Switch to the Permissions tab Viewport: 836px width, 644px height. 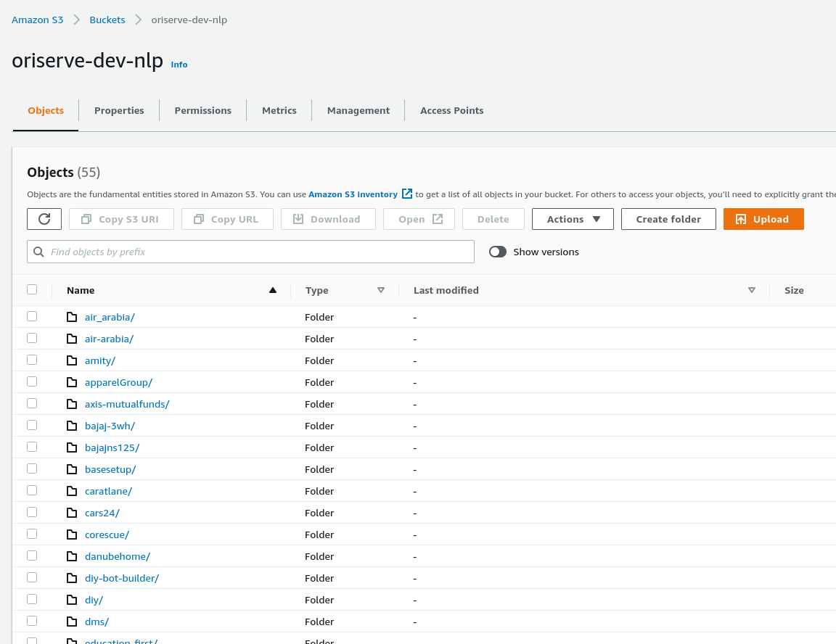(x=202, y=110)
